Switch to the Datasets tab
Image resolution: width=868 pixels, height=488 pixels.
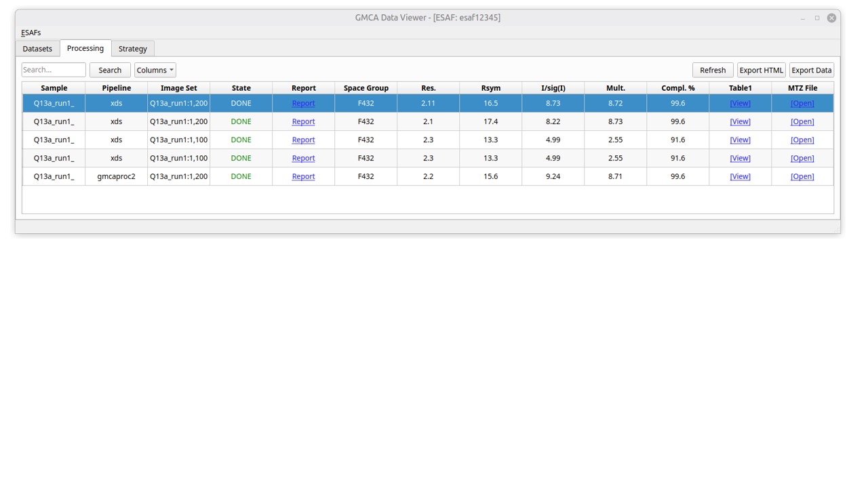(37, 49)
